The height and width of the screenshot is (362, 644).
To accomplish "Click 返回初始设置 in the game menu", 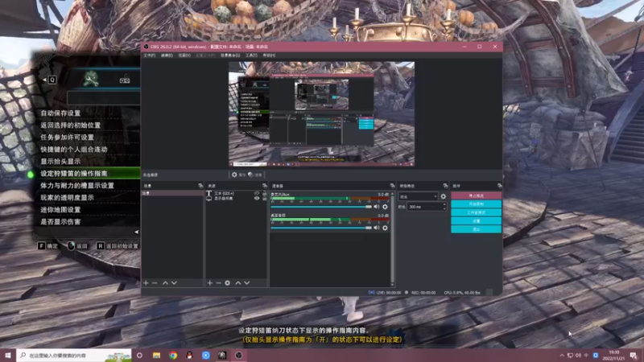I will (122, 246).
